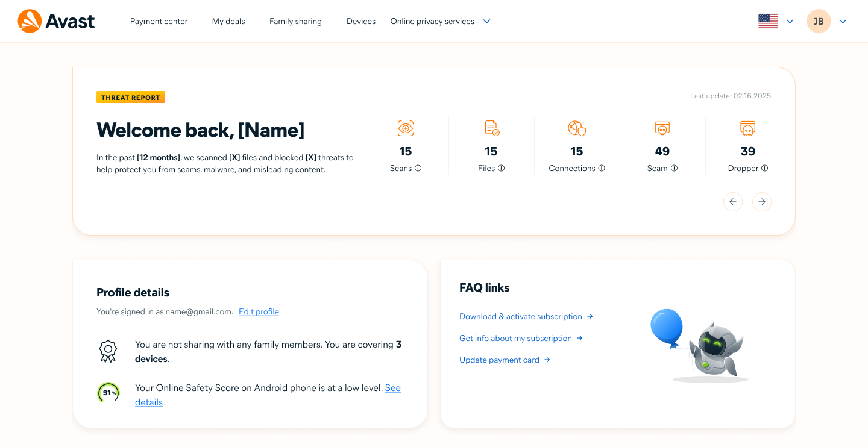Open Download & activate subscription link
The width and height of the screenshot is (868, 447).
pos(526,316)
